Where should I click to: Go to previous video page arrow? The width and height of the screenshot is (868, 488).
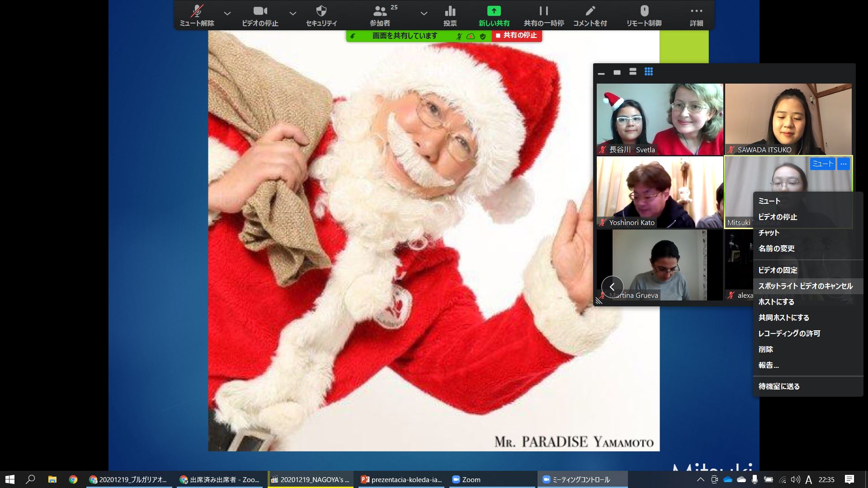coord(612,287)
